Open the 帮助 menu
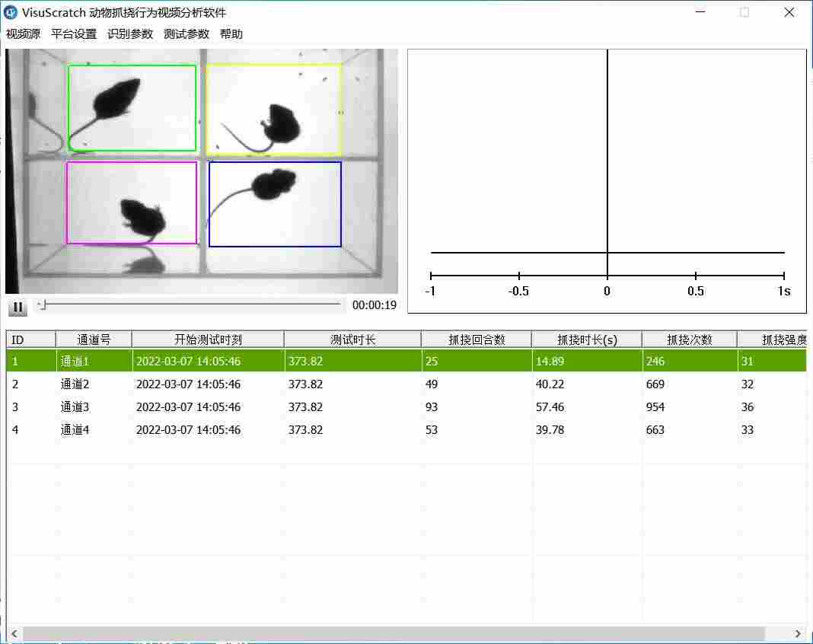813x644 pixels. point(231,34)
